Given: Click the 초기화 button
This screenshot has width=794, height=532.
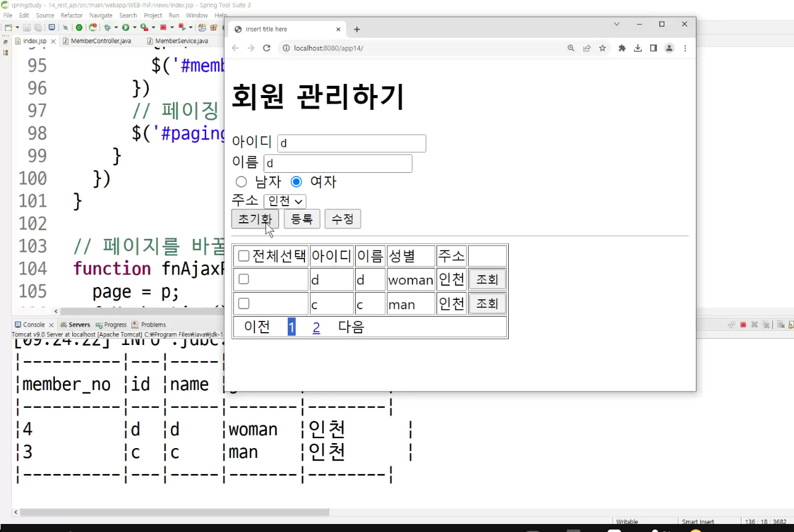Looking at the screenshot, I should coord(255,219).
